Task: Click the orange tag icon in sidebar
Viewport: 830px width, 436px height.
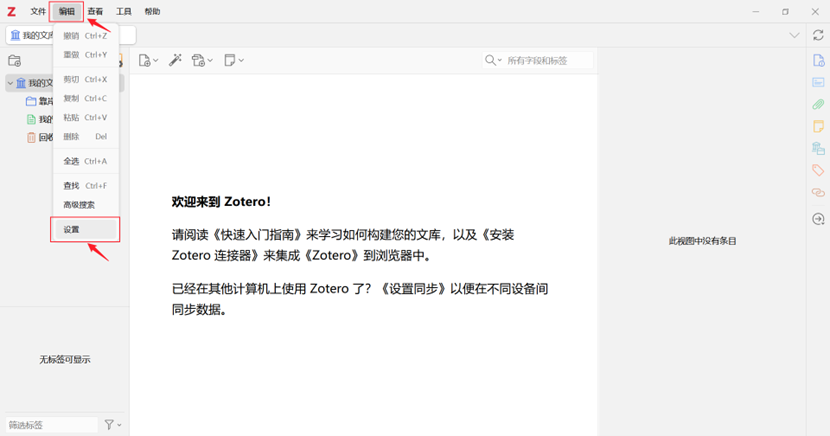Action: click(818, 170)
